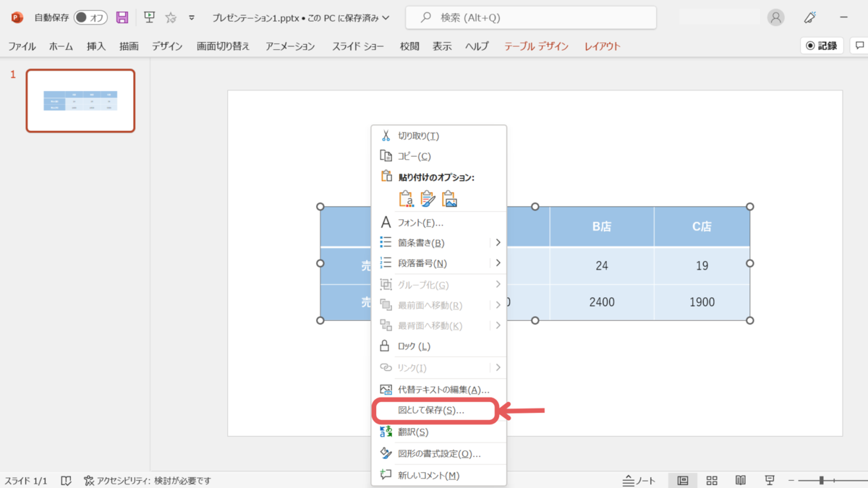Click table cell containing 2400
Image resolution: width=868 pixels, height=488 pixels.
602,301
